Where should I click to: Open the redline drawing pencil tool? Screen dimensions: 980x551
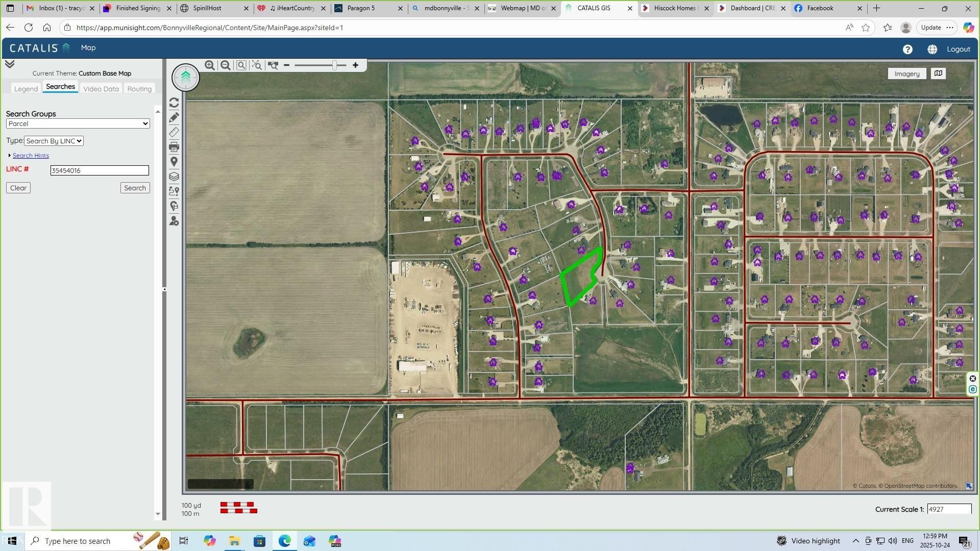174,117
